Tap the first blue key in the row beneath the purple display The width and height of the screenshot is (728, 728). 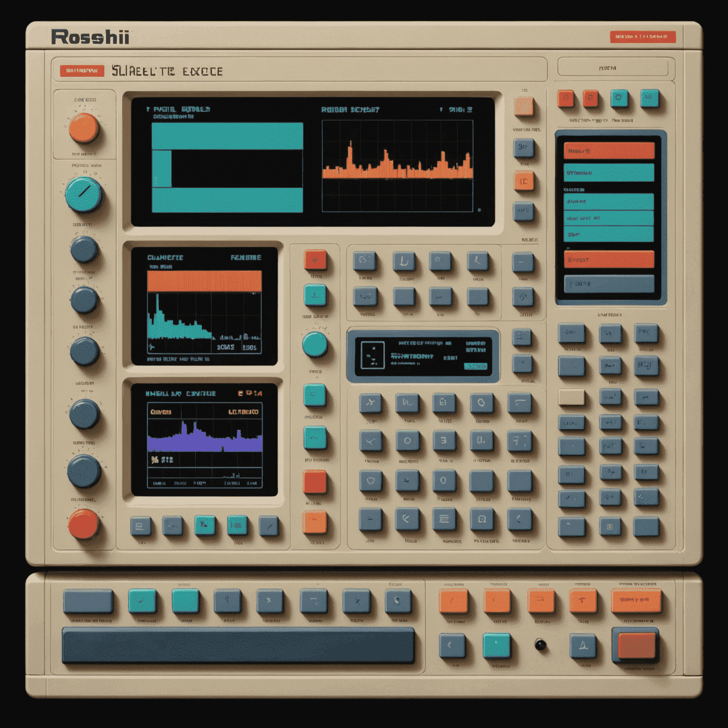tap(140, 526)
